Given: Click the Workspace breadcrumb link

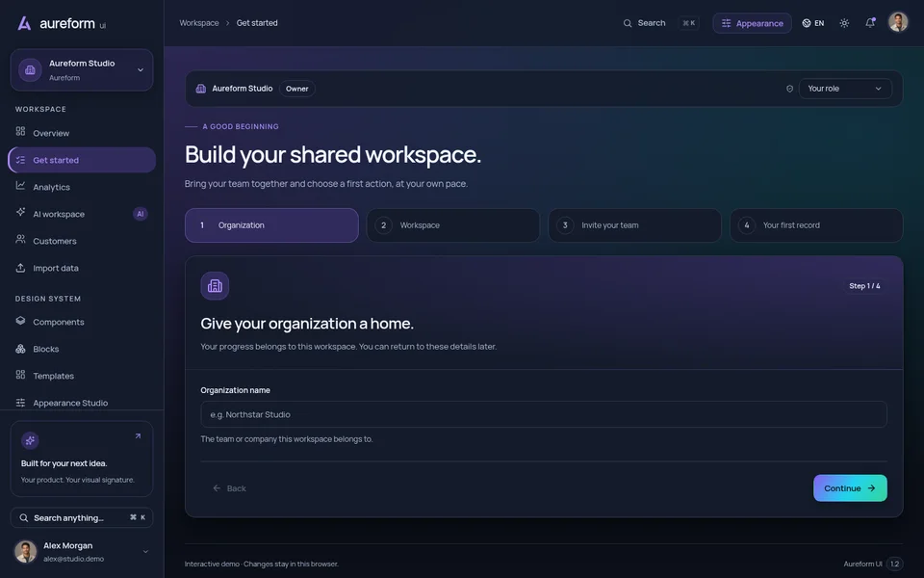Looking at the screenshot, I should pyautogui.click(x=198, y=23).
